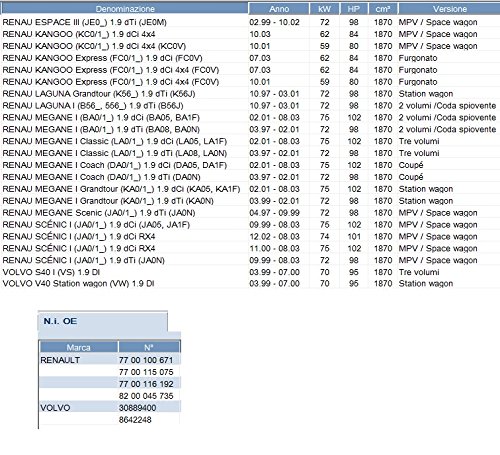The width and height of the screenshot is (500, 455).
Task: Click year range 02.99 - 10.02
Action: click(274, 22)
